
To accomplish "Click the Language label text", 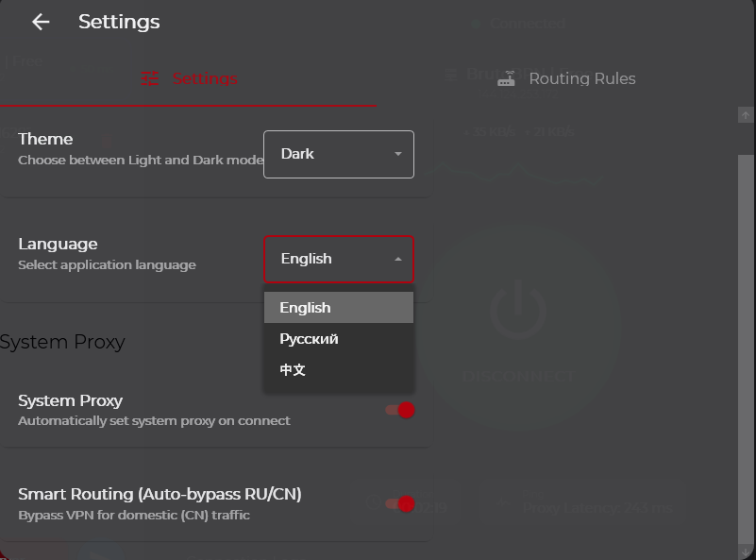I will (58, 244).
